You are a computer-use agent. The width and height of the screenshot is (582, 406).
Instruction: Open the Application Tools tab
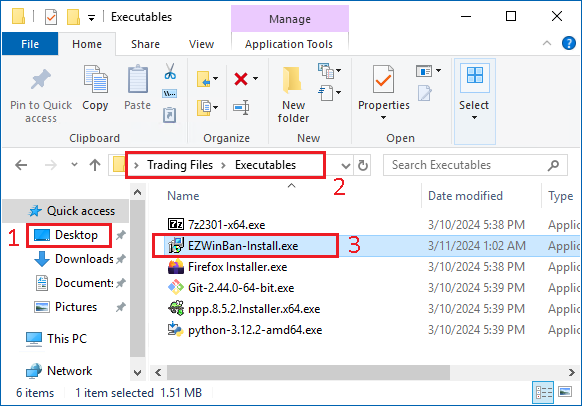pyautogui.click(x=289, y=44)
